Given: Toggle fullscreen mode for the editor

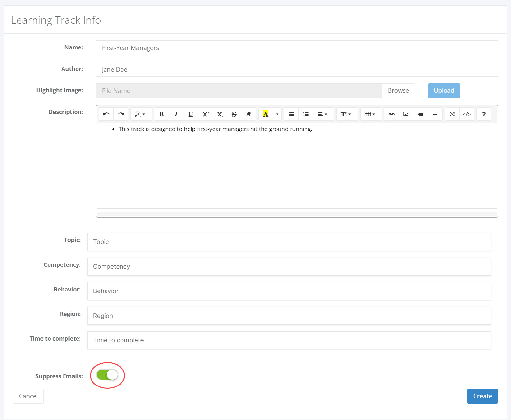Looking at the screenshot, I should (x=452, y=114).
